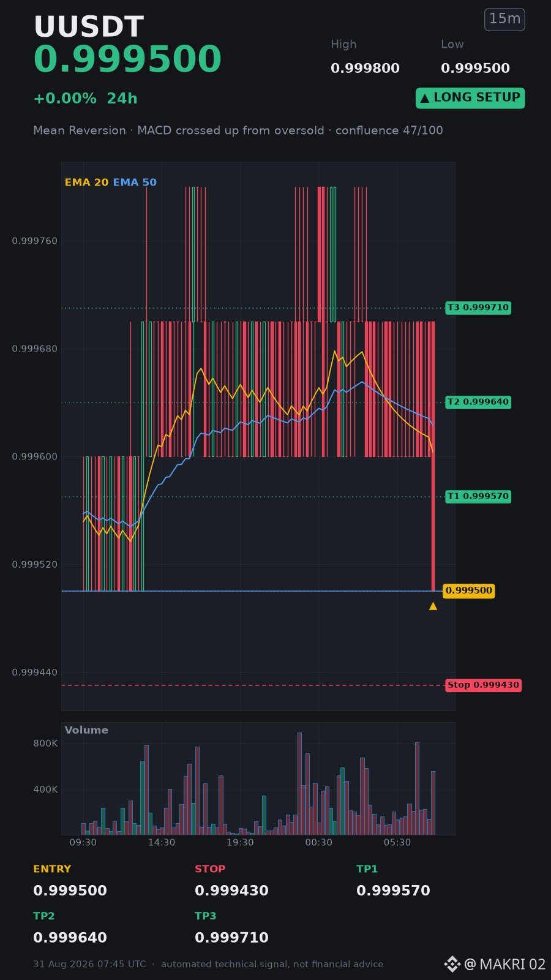The width and height of the screenshot is (551, 980).
Task: Click the 14:30 time axis label
Action: pos(162,843)
